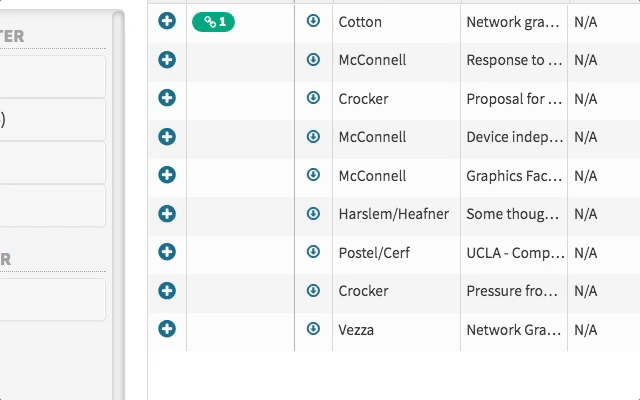Download the Graphics Fac document
This screenshot has width=640, height=400.
[x=313, y=175]
